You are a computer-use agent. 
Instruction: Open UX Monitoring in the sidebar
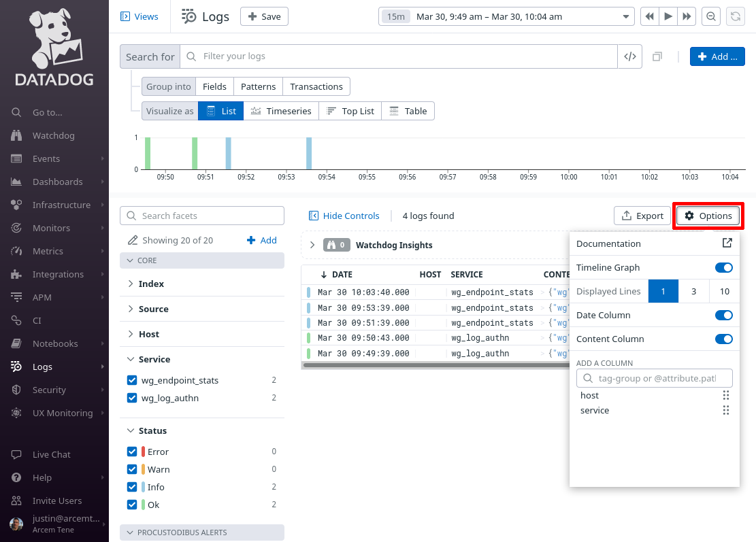(x=62, y=413)
